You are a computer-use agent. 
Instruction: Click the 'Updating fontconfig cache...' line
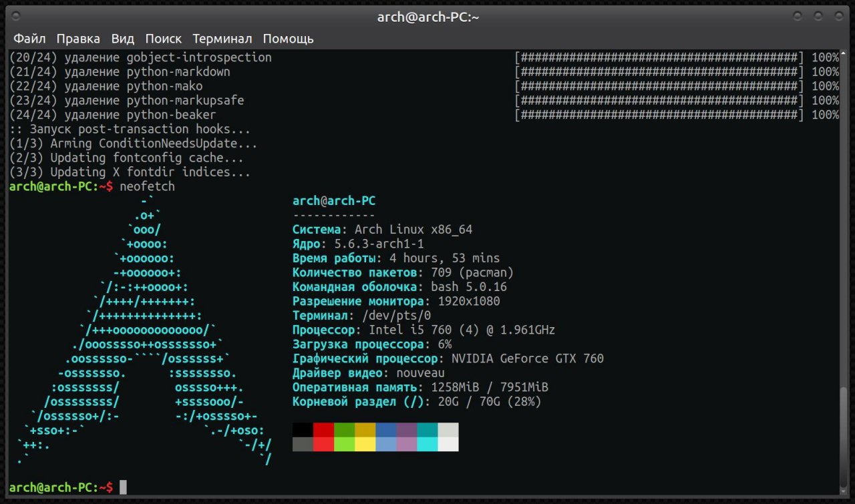[127, 158]
